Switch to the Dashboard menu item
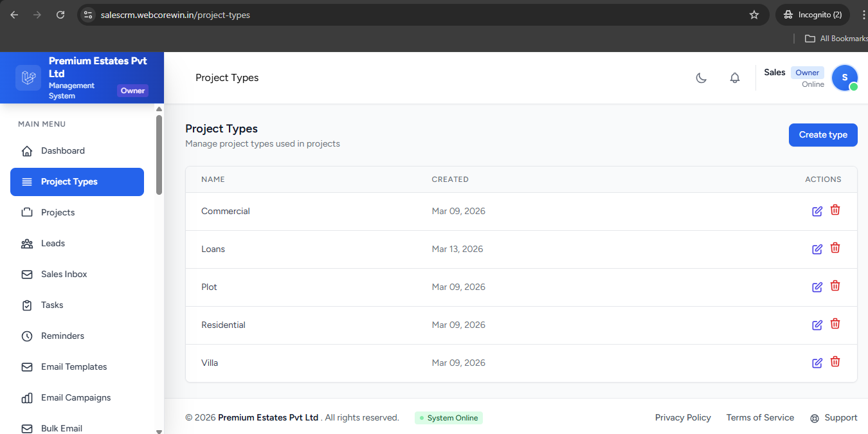 point(62,150)
